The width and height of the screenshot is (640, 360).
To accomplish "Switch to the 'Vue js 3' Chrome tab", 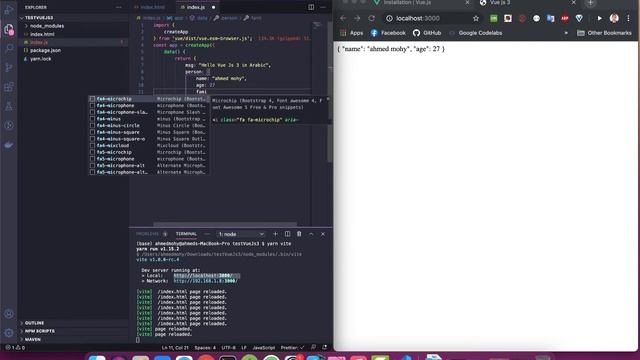I will [528, 3].
